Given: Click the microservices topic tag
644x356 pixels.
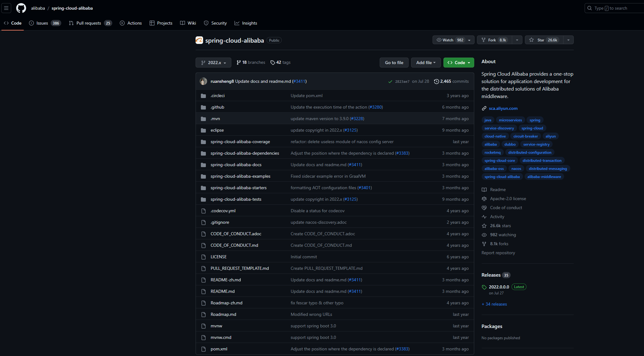Looking at the screenshot, I should [510, 120].
